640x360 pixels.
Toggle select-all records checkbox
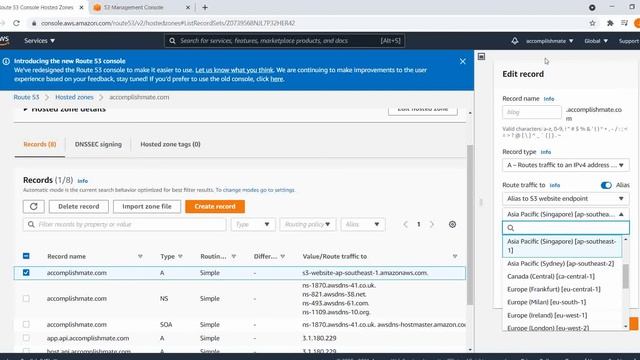[x=26, y=256]
